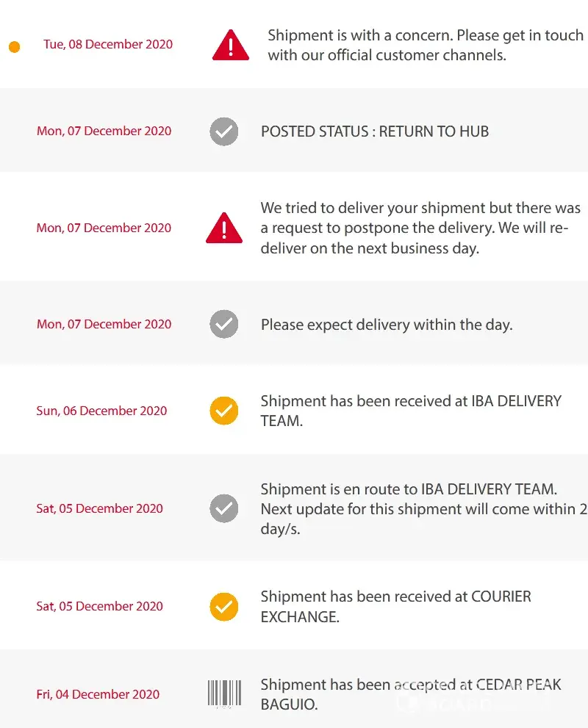Click the accepted at CEDAR PEAK BAGUIO message
This screenshot has height=728, width=588.
pyautogui.click(x=411, y=694)
